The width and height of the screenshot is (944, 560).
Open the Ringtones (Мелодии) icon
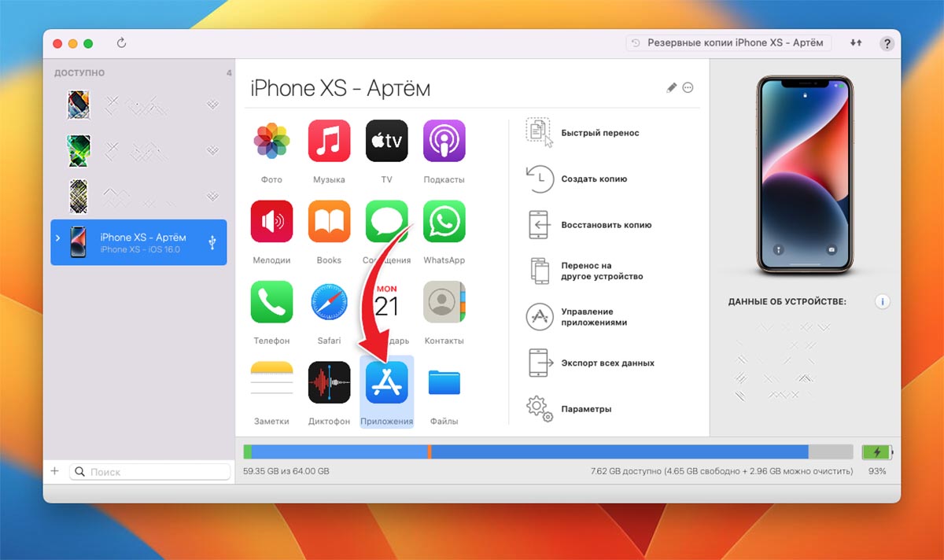(271, 221)
